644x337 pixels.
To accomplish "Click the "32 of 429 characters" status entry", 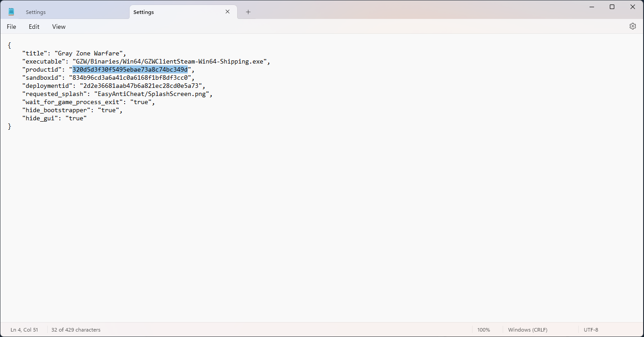I will click(76, 330).
